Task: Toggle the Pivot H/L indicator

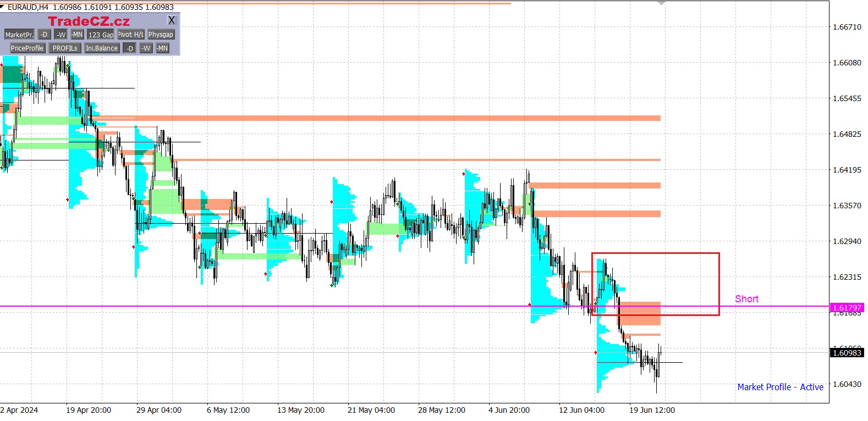Action: [x=131, y=35]
